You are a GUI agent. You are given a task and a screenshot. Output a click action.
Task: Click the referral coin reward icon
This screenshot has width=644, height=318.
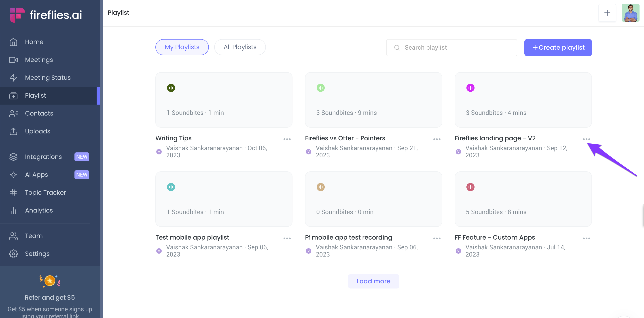[x=50, y=281]
